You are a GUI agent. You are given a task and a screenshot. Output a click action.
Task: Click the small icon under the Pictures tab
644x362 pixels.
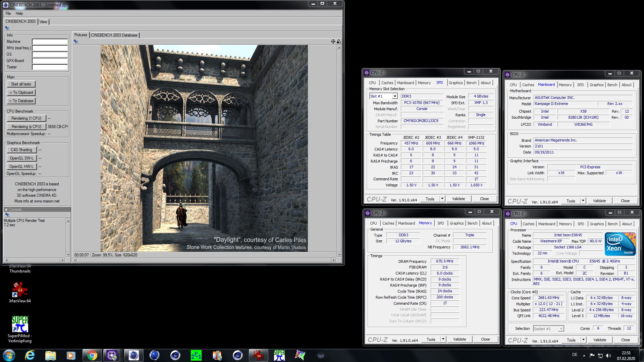click(76, 42)
